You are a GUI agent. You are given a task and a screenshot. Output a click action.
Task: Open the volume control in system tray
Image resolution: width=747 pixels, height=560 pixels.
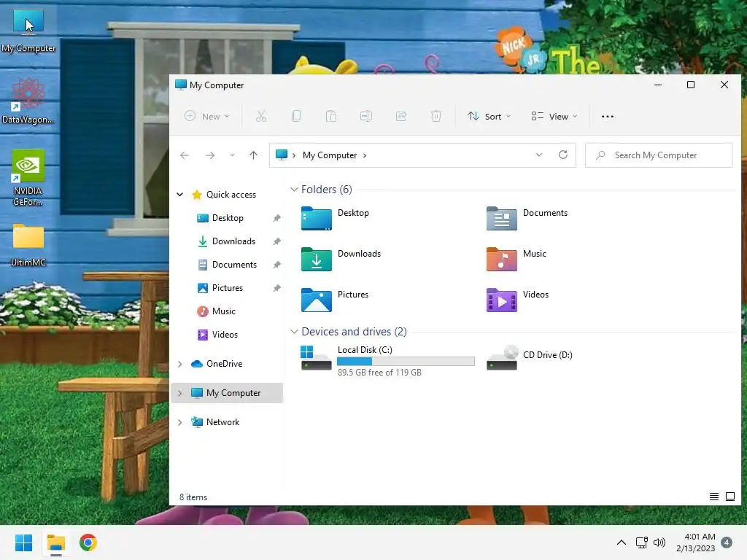click(x=659, y=542)
